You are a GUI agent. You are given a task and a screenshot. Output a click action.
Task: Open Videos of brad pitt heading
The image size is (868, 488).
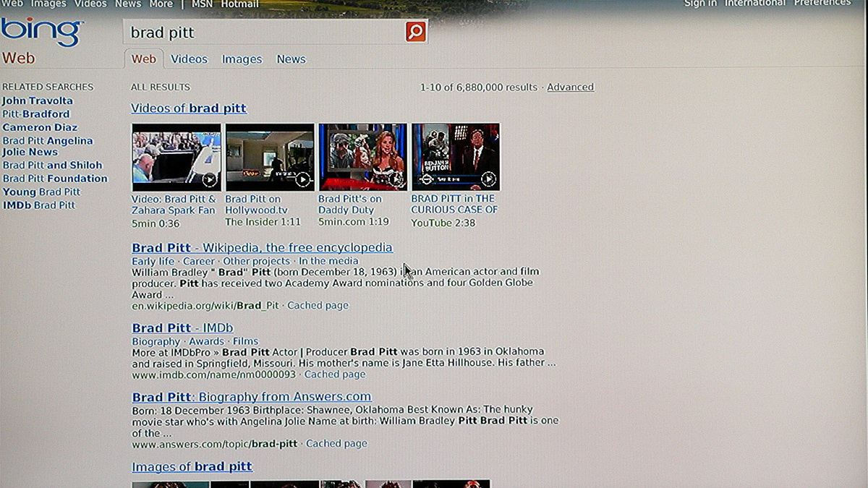point(189,108)
